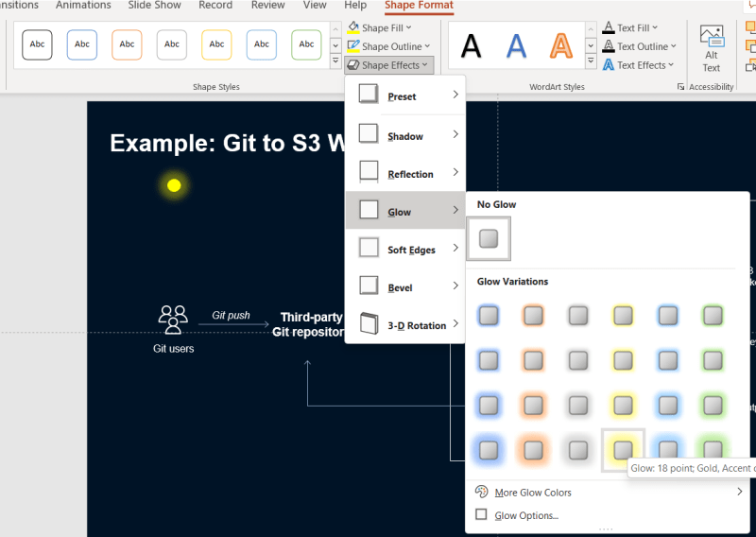The width and height of the screenshot is (756, 537).
Task: Open the Review tab
Action: point(267,6)
